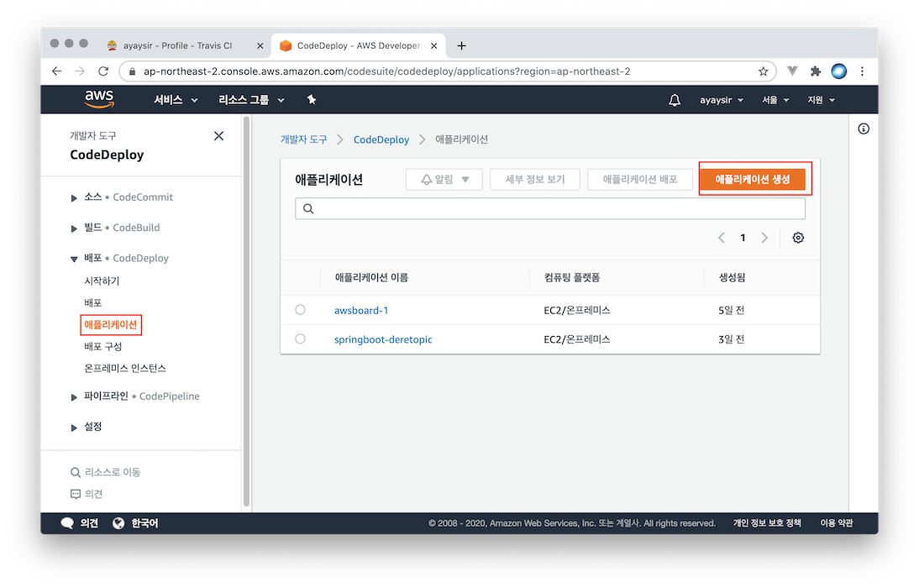Select the awsboard-1 radio button
Viewport: 919px width, 588px height.
(x=301, y=310)
